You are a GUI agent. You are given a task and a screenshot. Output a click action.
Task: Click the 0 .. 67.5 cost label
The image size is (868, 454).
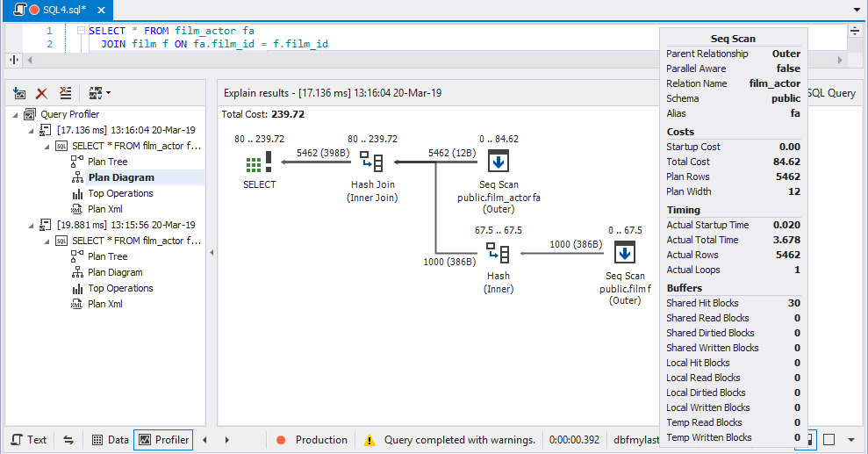(x=625, y=230)
